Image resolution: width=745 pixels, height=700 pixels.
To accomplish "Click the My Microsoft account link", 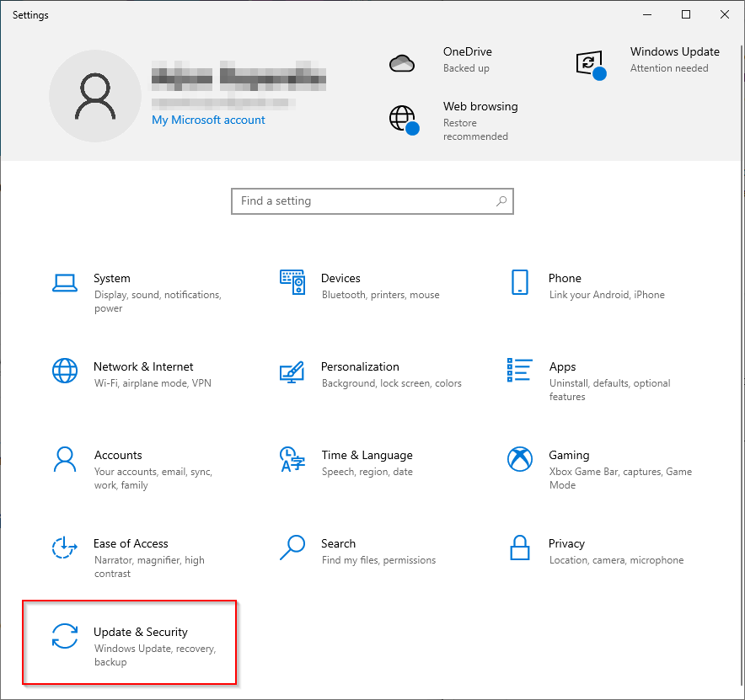I will 208,120.
